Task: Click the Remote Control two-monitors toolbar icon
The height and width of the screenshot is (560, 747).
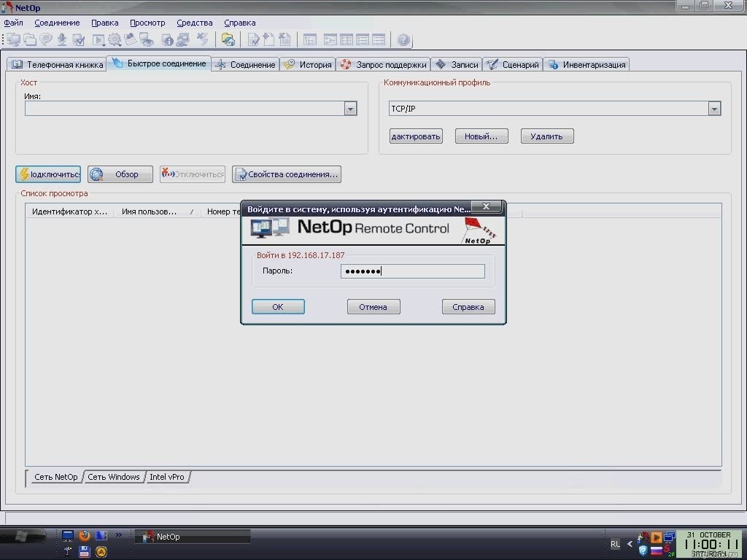Action: pyautogui.click(x=13, y=40)
